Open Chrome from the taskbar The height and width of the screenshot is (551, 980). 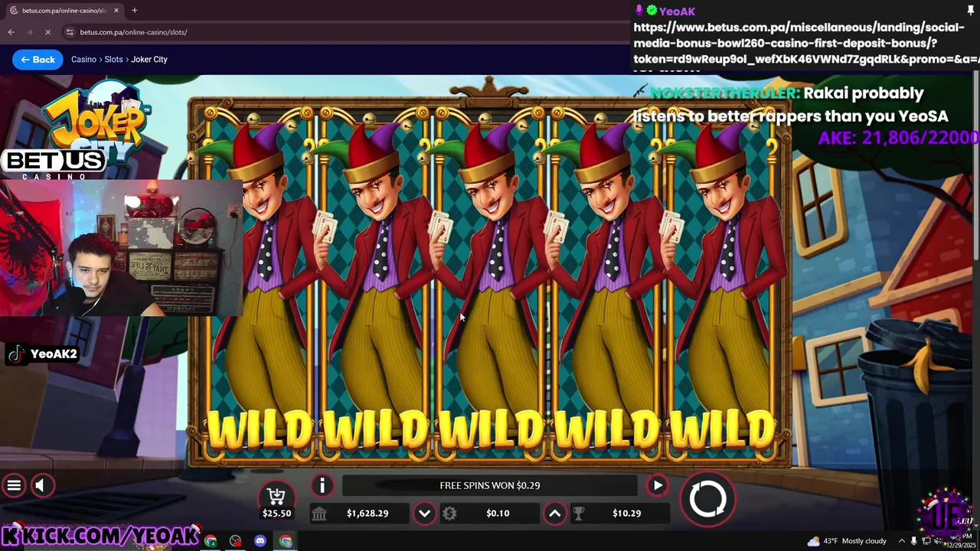point(211,541)
